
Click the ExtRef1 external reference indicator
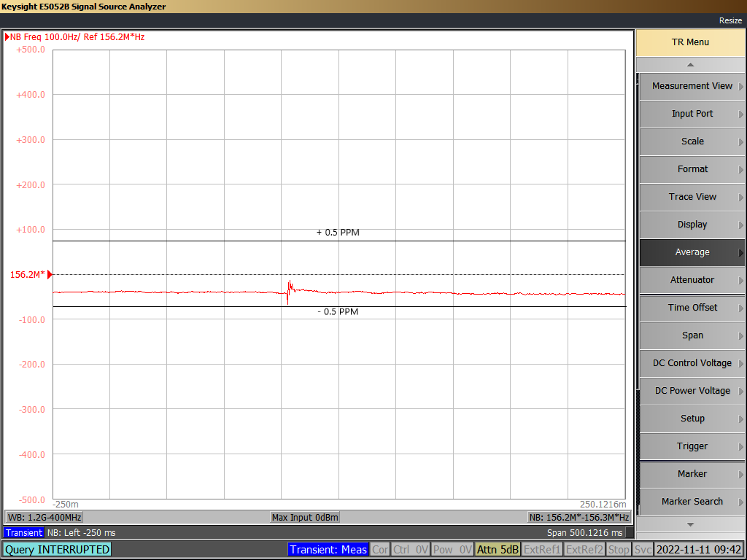tap(542, 549)
